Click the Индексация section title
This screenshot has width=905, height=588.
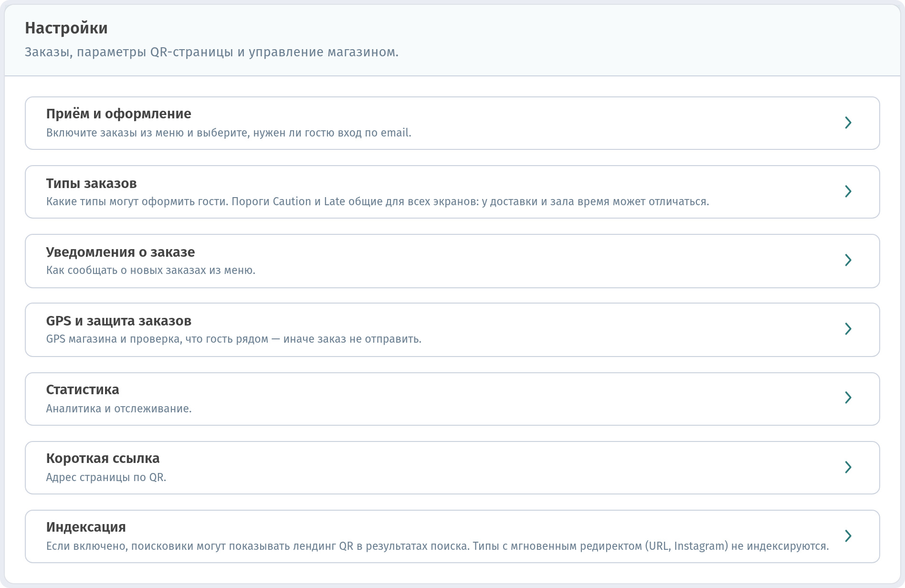(86, 527)
